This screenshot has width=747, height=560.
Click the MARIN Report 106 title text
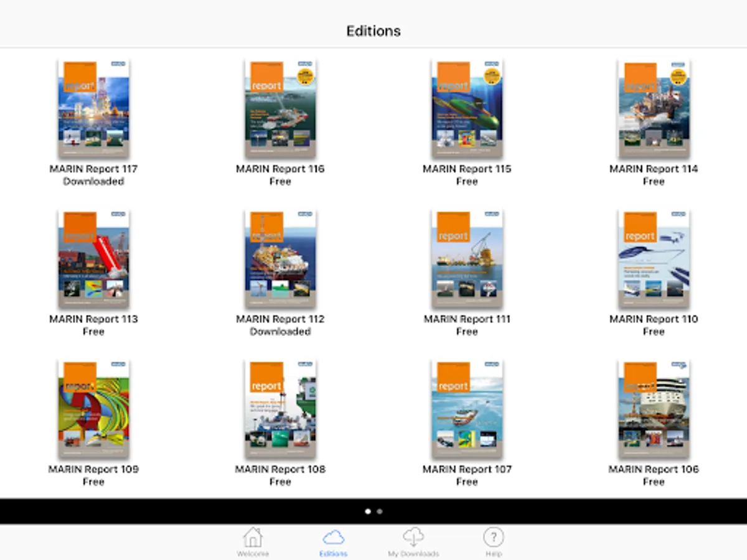(x=654, y=469)
